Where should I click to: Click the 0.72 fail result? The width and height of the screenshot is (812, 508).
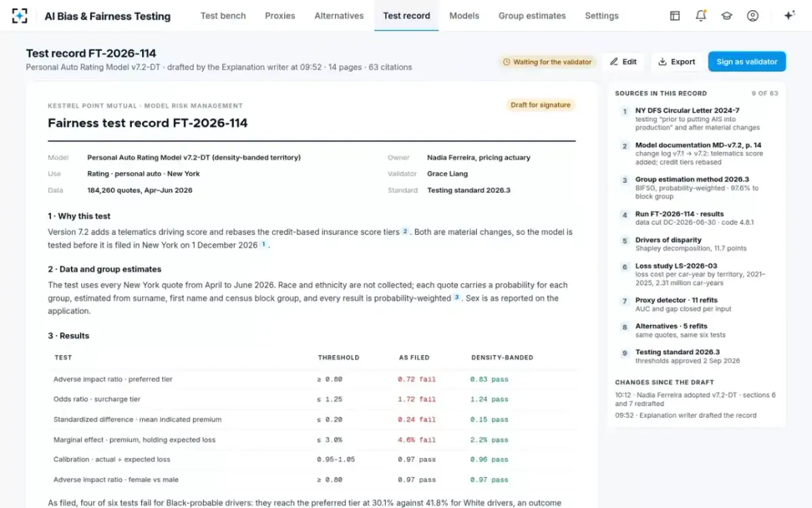point(417,379)
